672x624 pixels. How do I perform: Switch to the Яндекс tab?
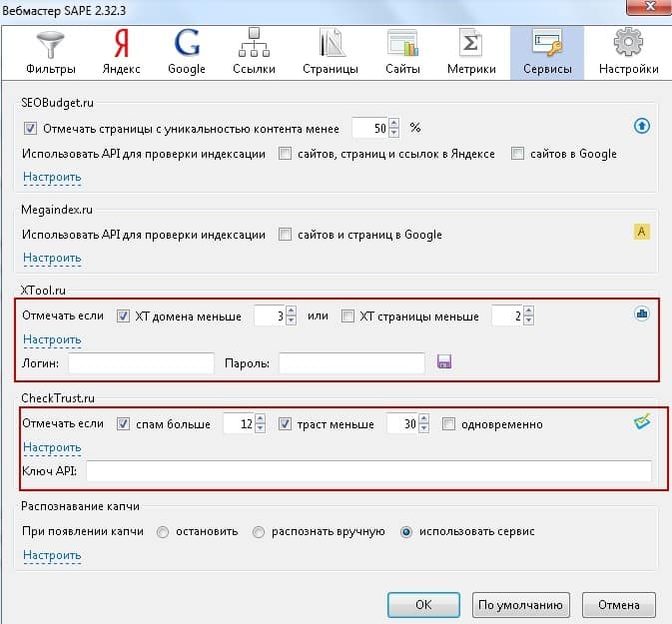121,52
